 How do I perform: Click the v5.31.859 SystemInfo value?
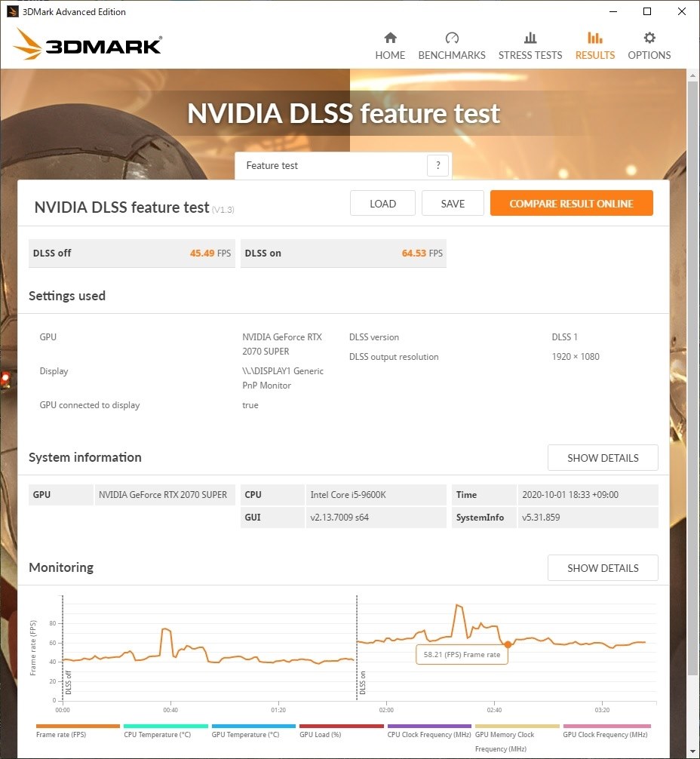tap(541, 517)
